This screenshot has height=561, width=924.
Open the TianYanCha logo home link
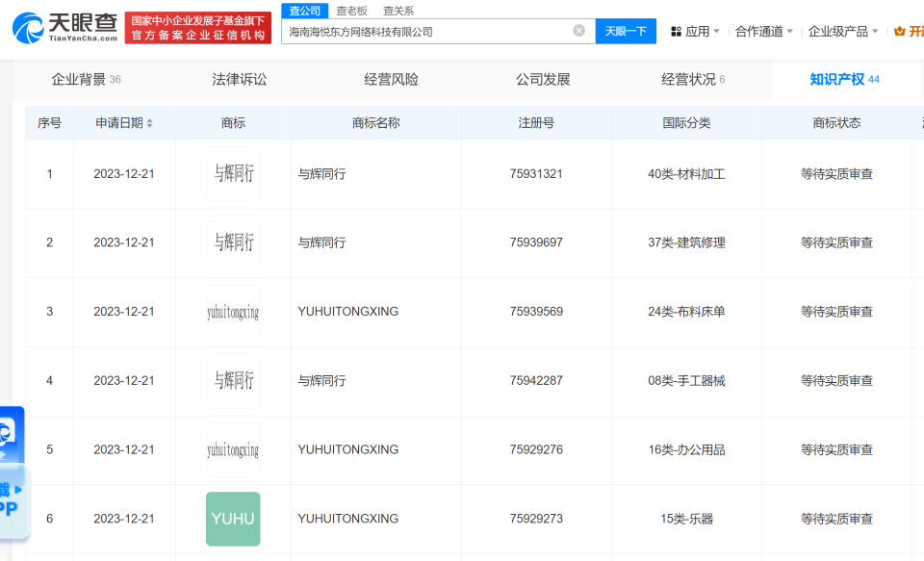(x=64, y=28)
